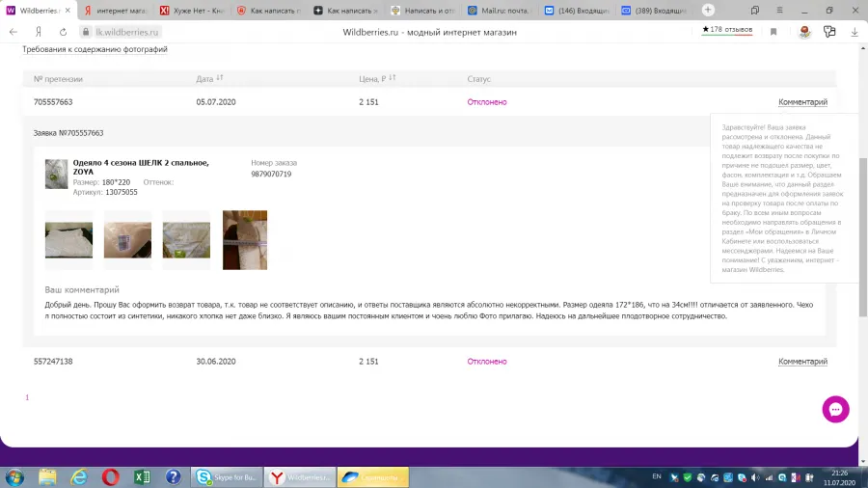Viewport: 868px width, 488px height.
Task: Bookmark the page with bookmark icon
Action: (x=773, y=32)
